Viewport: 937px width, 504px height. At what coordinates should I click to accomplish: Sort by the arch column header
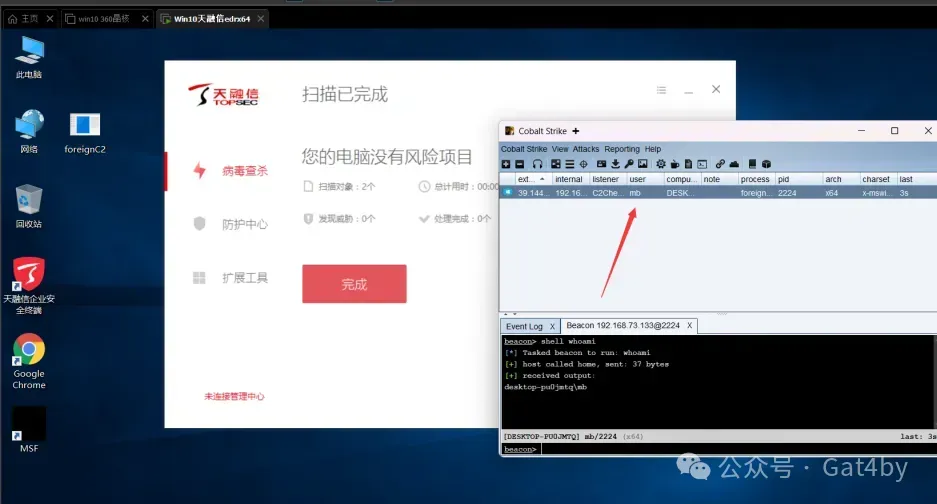[x=841, y=179]
